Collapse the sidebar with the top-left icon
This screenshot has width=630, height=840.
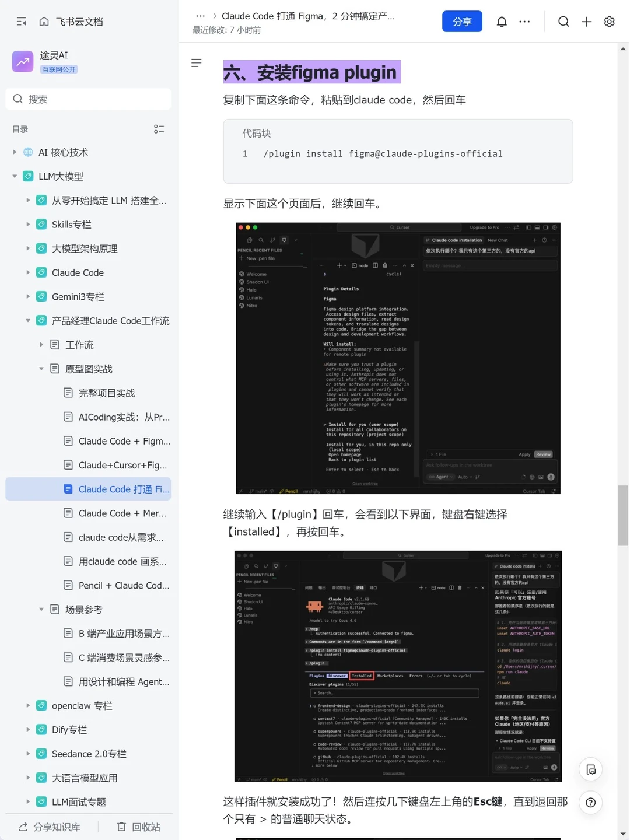tap(22, 22)
